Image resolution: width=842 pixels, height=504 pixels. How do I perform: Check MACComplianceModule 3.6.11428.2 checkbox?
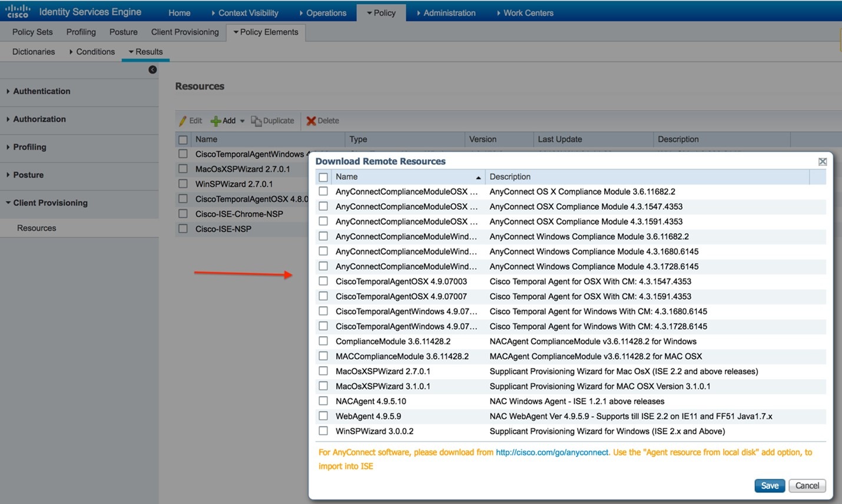pos(323,356)
